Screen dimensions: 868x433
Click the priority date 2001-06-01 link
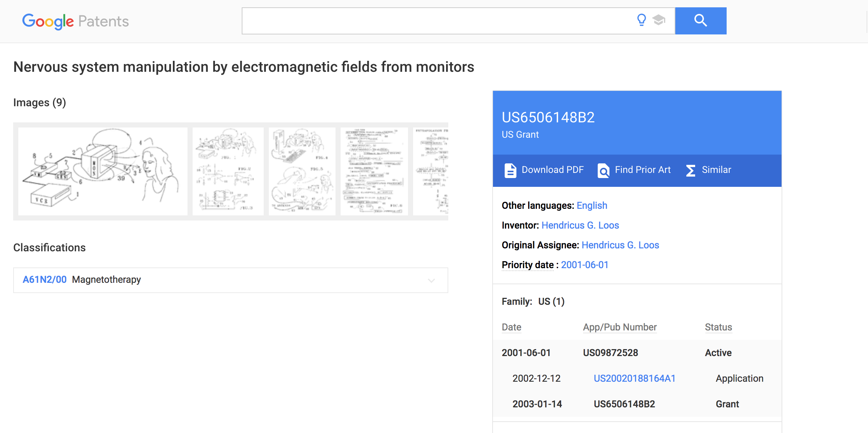click(x=585, y=265)
